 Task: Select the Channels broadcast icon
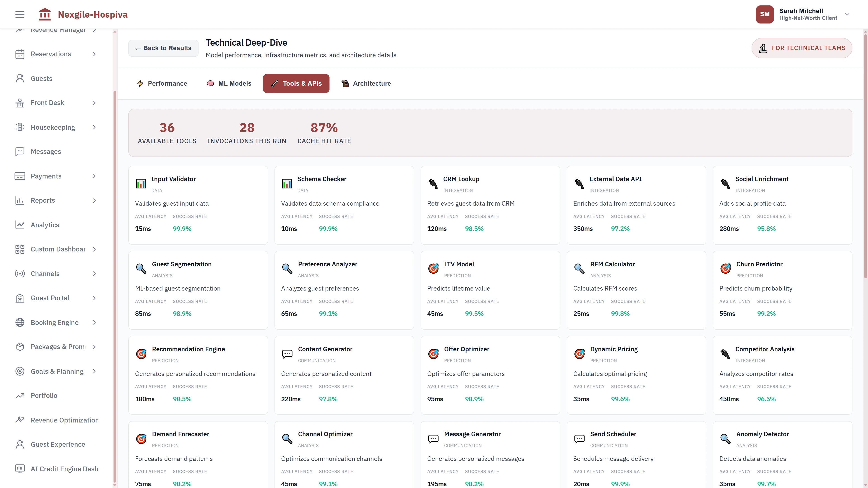[19, 273]
